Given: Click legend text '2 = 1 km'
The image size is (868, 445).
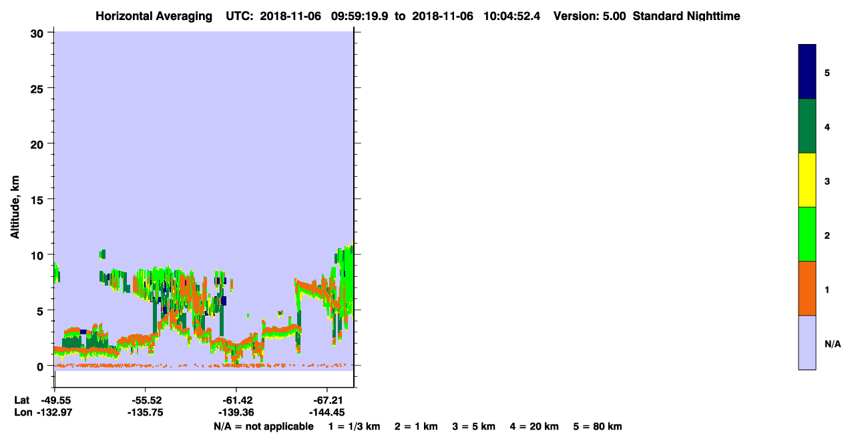Looking at the screenshot, I should coord(416,426).
